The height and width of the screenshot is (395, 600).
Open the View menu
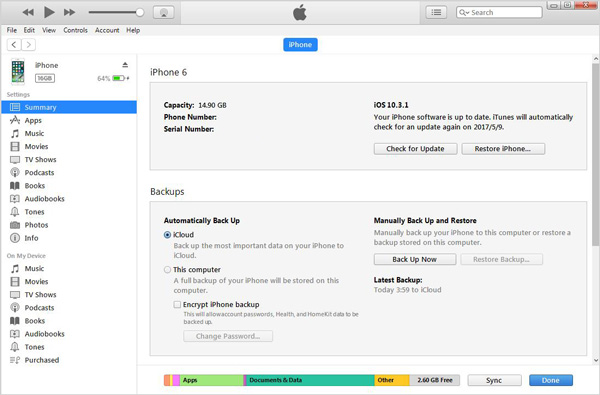point(49,30)
